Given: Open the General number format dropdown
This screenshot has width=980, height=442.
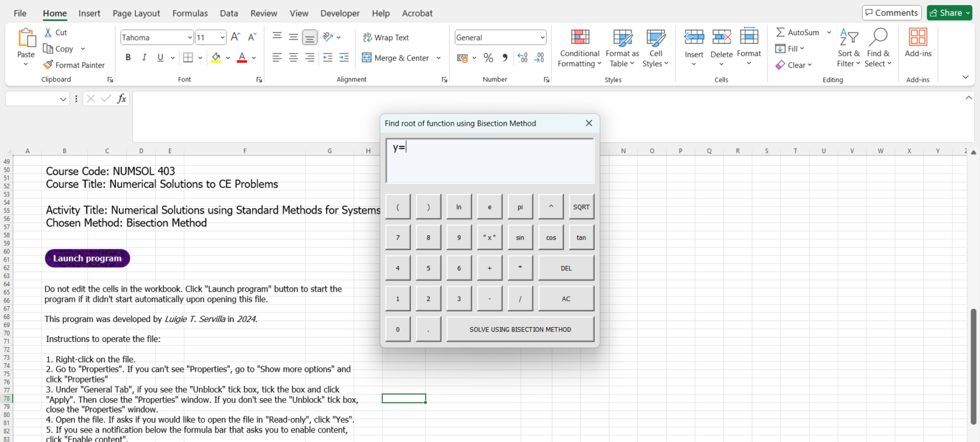Looking at the screenshot, I should click(x=542, y=38).
